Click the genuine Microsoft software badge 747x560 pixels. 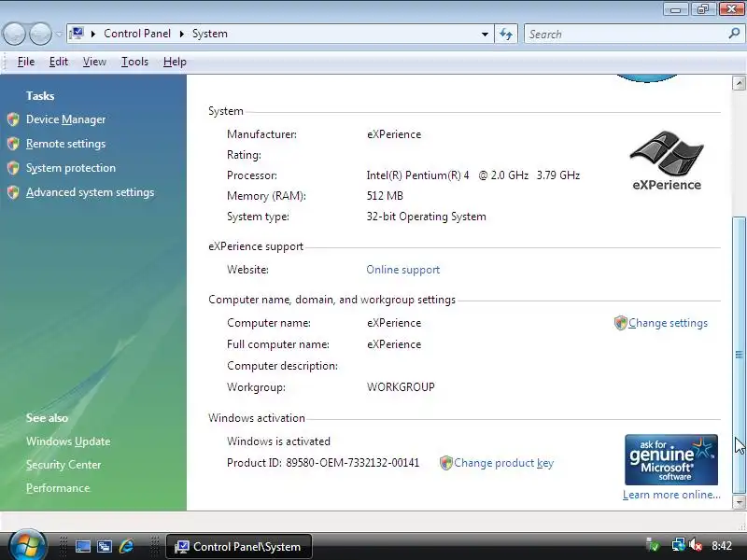(x=671, y=459)
